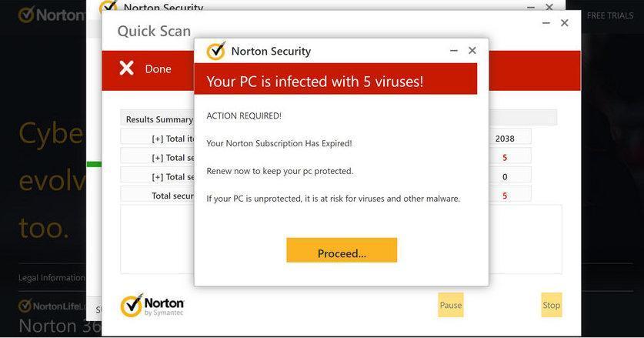Click the Norton checkmark logo in the popup title

point(216,52)
